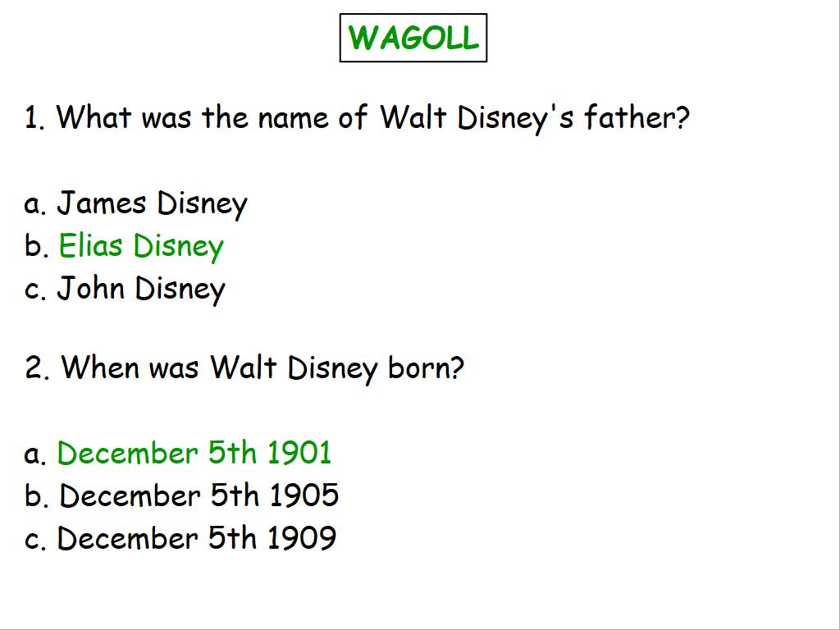Click letter "b." beside December 5th 1905
The image size is (840, 630).
click(x=36, y=495)
